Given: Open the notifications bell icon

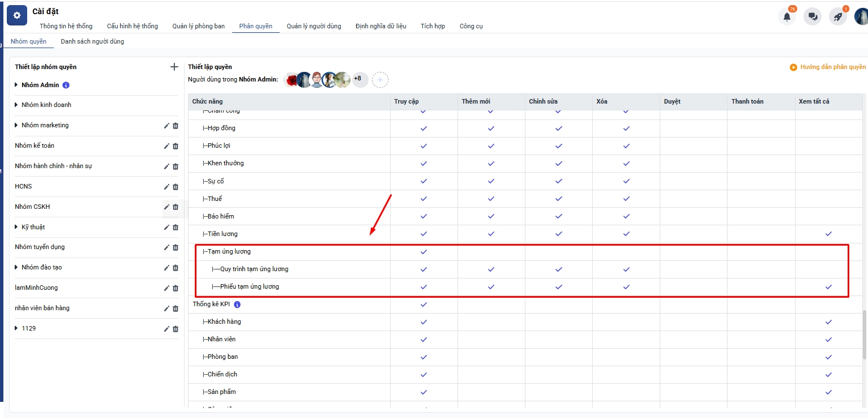Looking at the screenshot, I should [787, 16].
